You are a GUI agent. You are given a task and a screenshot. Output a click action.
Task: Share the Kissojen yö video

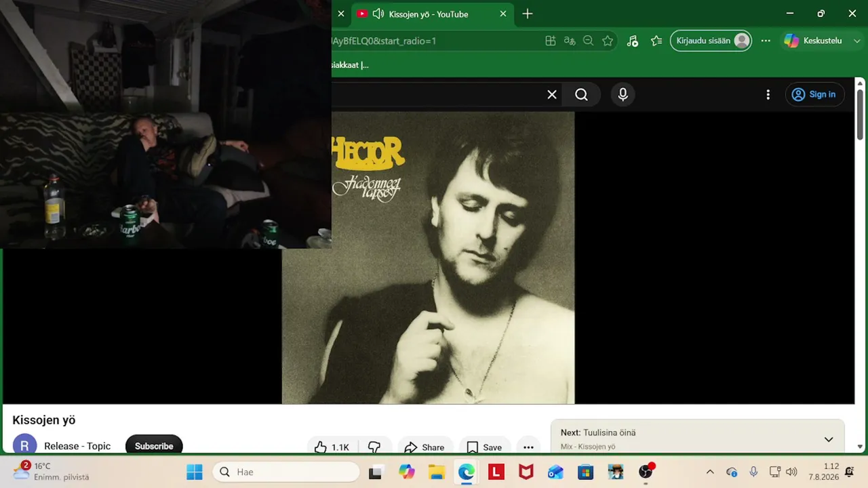click(x=425, y=447)
